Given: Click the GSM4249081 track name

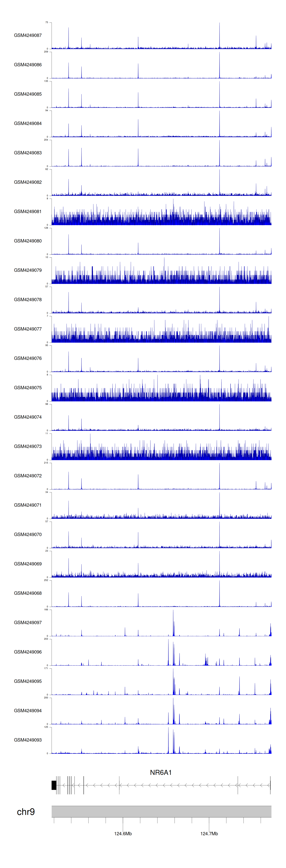Looking at the screenshot, I should pyautogui.click(x=28, y=212).
